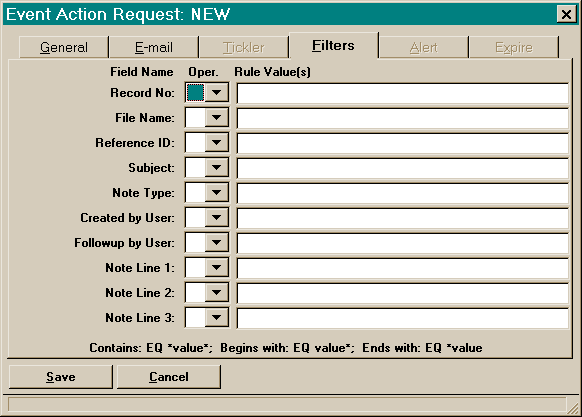Expand the Subject operator dropdown

(217, 167)
